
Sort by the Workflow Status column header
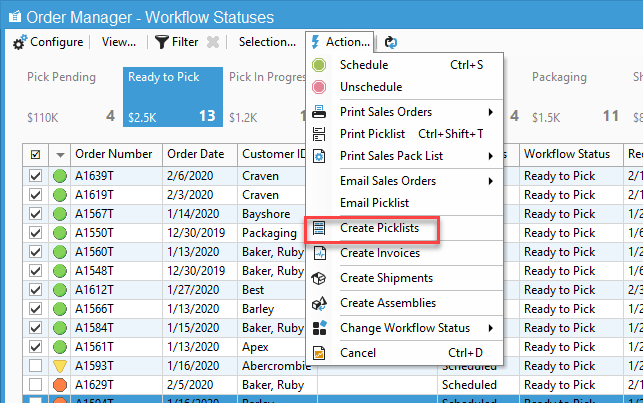[571, 155]
